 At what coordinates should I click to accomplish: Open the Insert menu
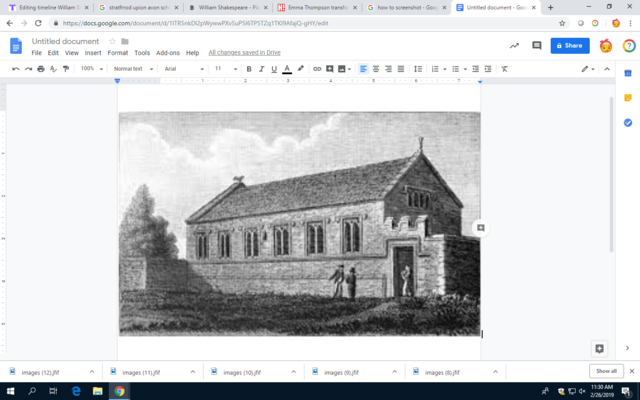(93, 53)
